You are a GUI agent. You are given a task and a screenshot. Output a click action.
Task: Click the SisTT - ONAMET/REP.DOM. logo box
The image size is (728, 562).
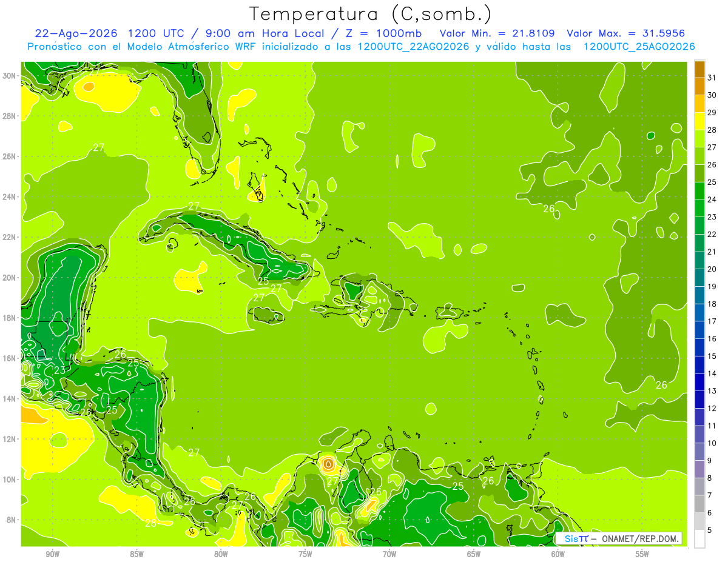[618, 538]
